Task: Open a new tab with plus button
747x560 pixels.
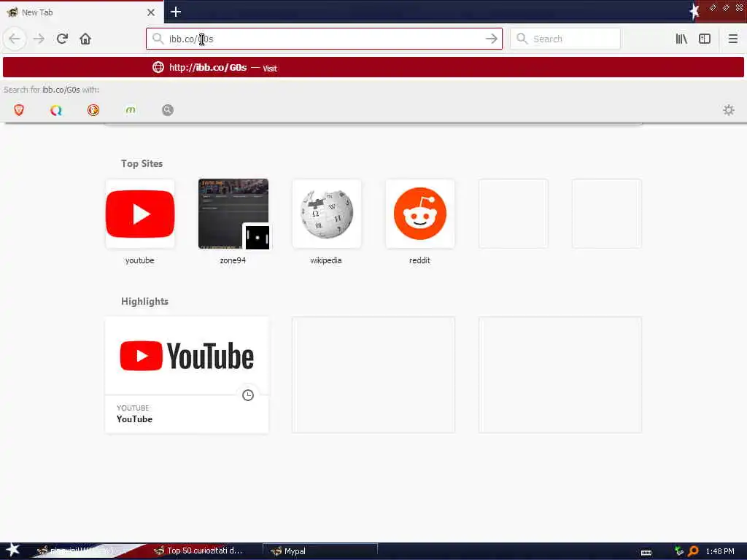Action: pyautogui.click(x=176, y=12)
